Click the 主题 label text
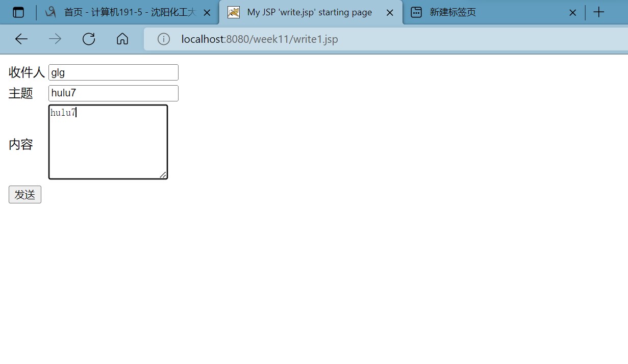This screenshot has height=364, width=628. [21, 93]
